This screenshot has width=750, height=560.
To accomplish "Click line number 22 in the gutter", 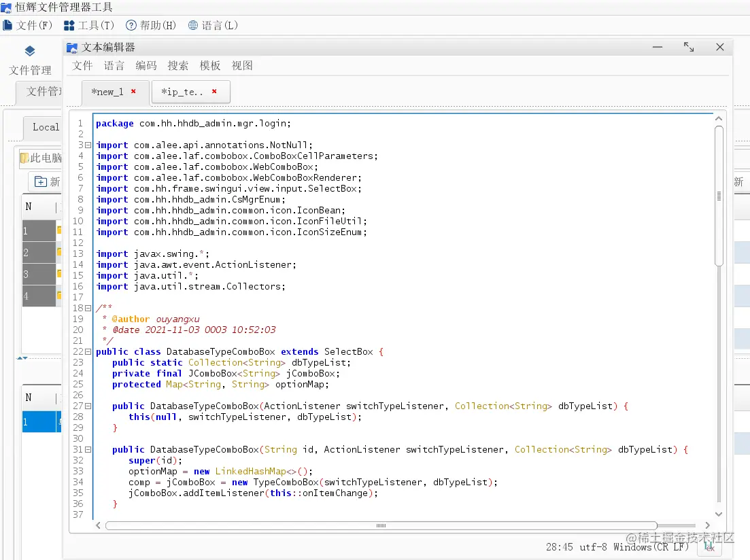I will (78, 351).
